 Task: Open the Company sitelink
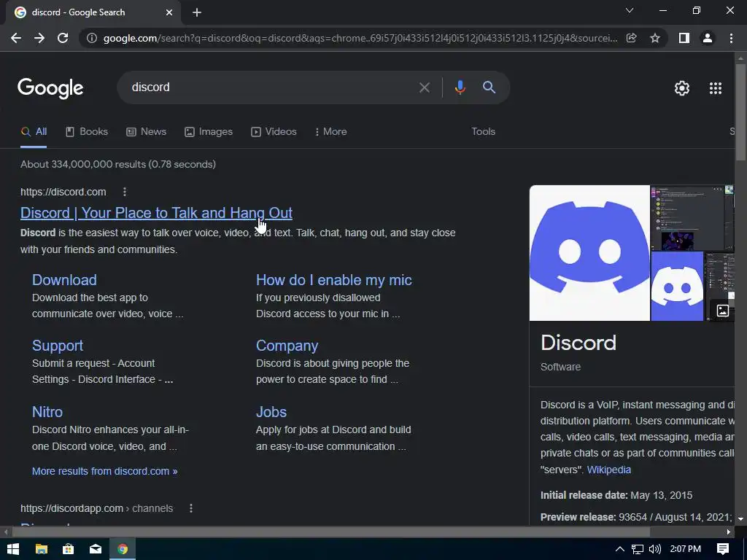[287, 346]
